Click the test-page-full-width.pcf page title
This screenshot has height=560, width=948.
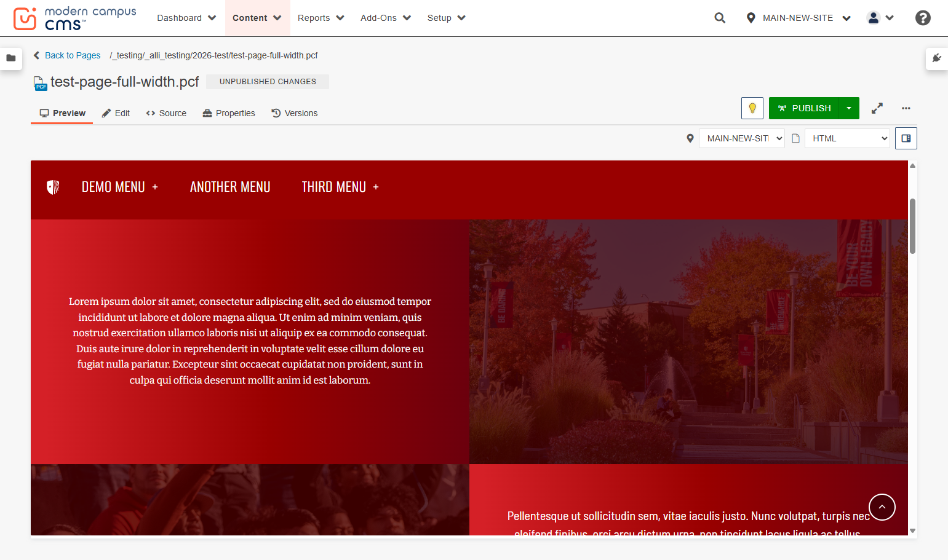click(124, 82)
